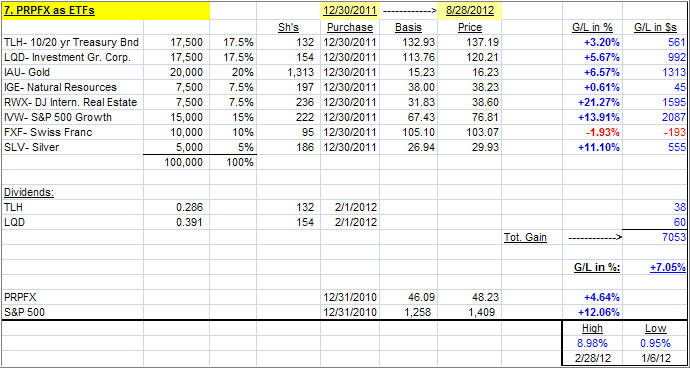This screenshot has height=368, width=690.
Task: Click the High value 8.98% cell
Action: click(592, 343)
